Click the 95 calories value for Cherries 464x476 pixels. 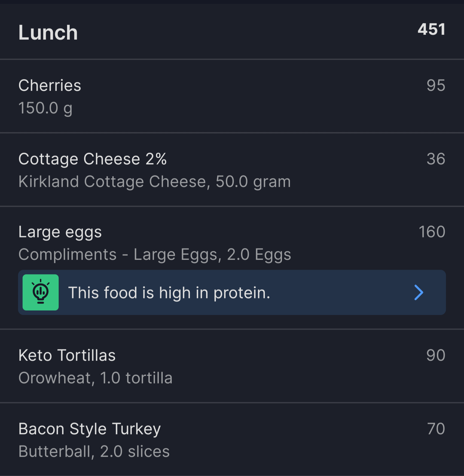pos(436,85)
